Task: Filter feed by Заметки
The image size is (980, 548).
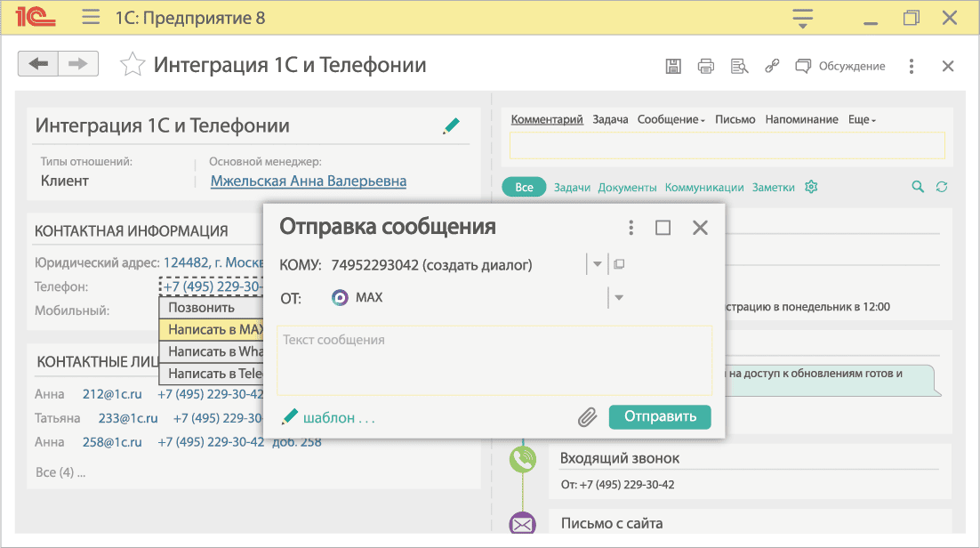Action: 773,187
